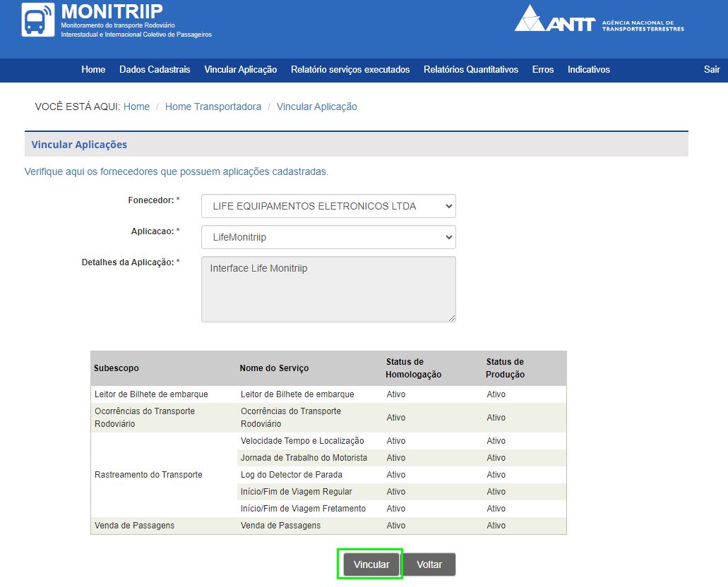Open Home in the navigation bar
Viewport: 728px width, 587px height.
pos(93,70)
